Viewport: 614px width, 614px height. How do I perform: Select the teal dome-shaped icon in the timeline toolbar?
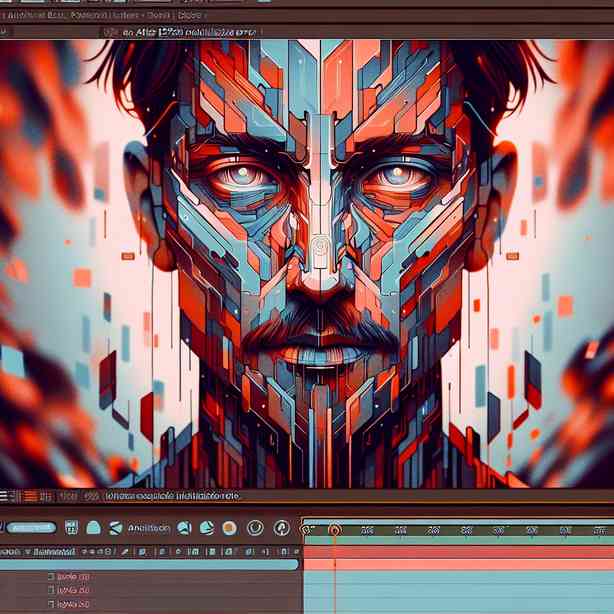[94, 528]
